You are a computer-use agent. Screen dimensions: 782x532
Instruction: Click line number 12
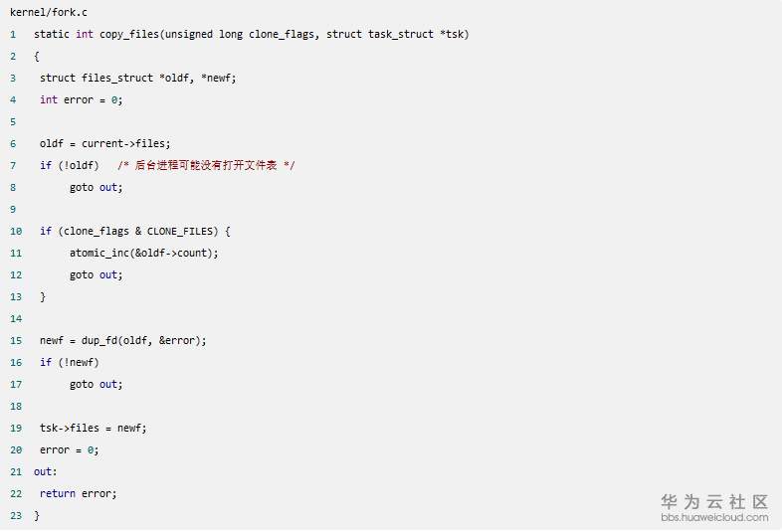(x=15, y=274)
